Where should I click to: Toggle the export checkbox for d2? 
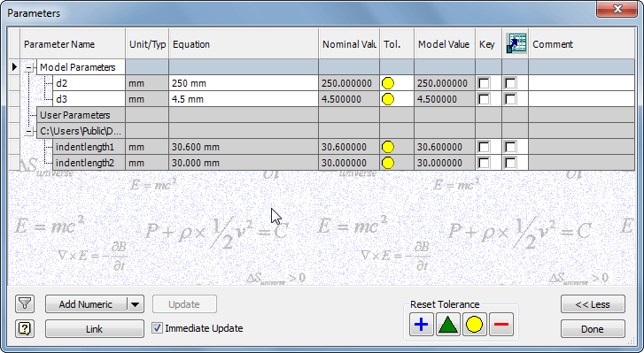click(510, 83)
